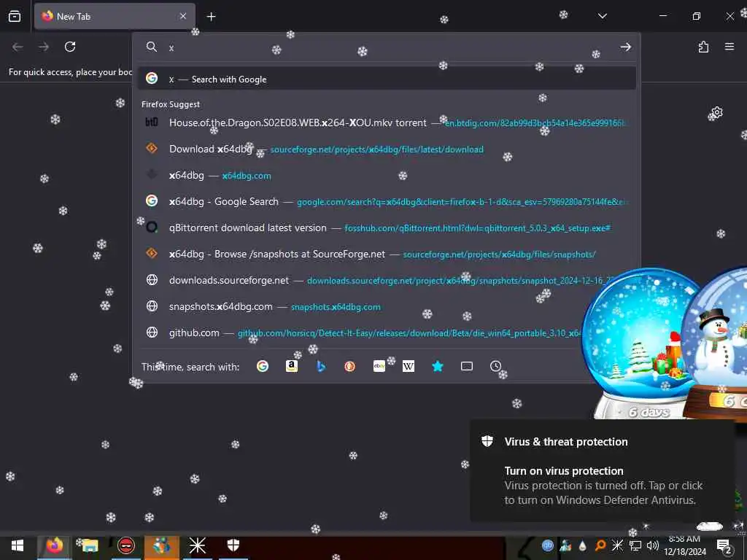747x560 pixels.
Task: Click the 'Firefox Suggest' label
Action: click(x=171, y=104)
